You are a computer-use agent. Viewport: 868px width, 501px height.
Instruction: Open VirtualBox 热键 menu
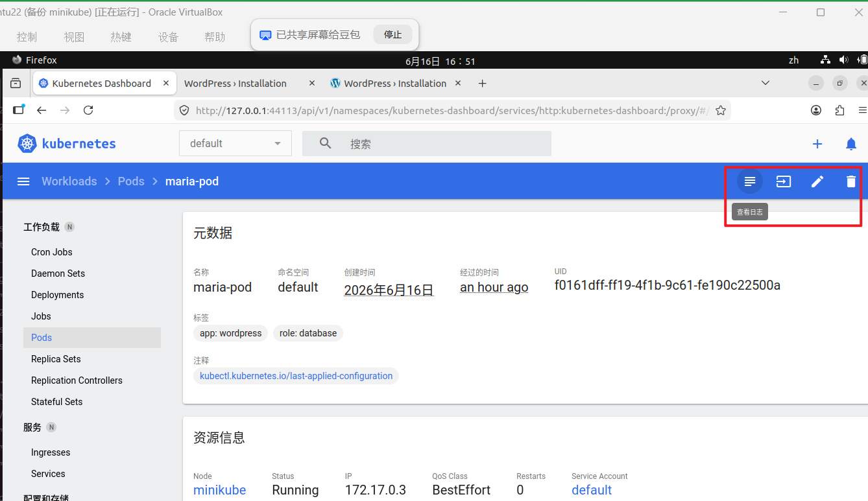pyautogui.click(x=121, y=37)
